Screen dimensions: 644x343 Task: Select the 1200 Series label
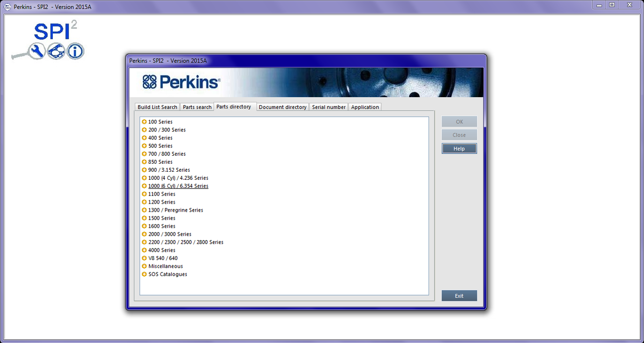click(162, 202)
